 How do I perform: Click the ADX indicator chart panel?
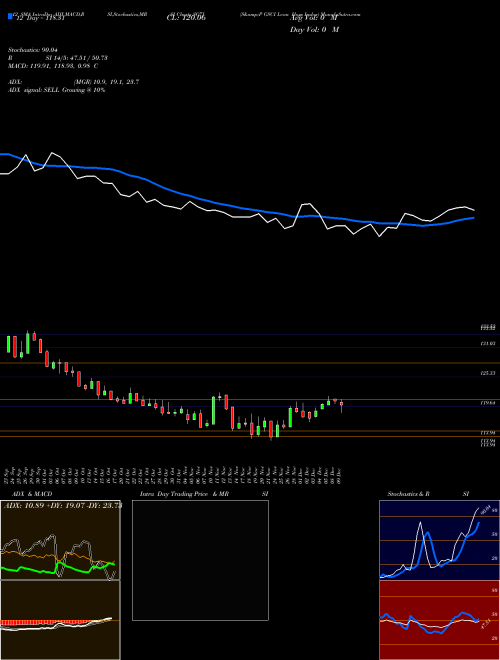pos(60,540)
